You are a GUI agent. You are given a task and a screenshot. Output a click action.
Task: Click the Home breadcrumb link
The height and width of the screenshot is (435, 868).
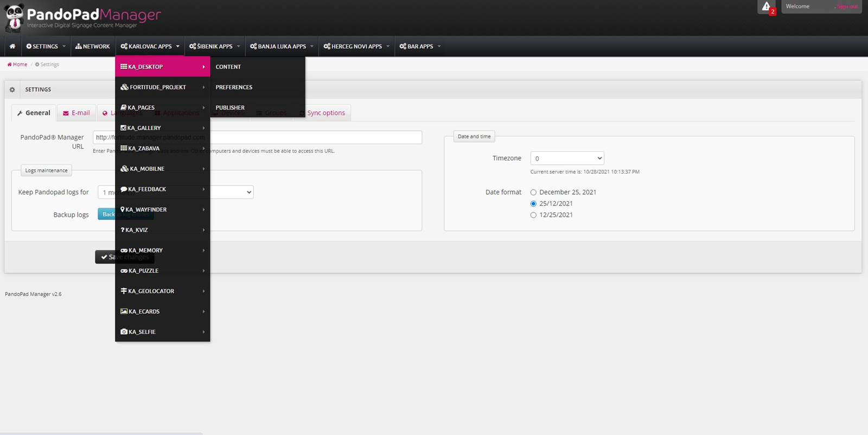[17, 65]
